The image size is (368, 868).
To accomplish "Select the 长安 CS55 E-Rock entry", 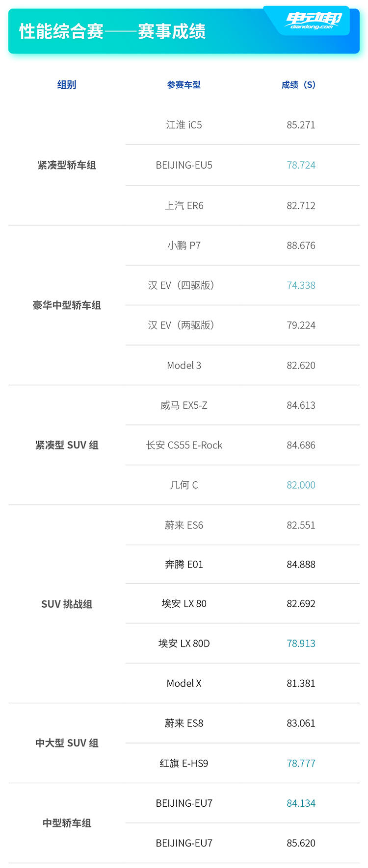I will click(x=184, y=445).
